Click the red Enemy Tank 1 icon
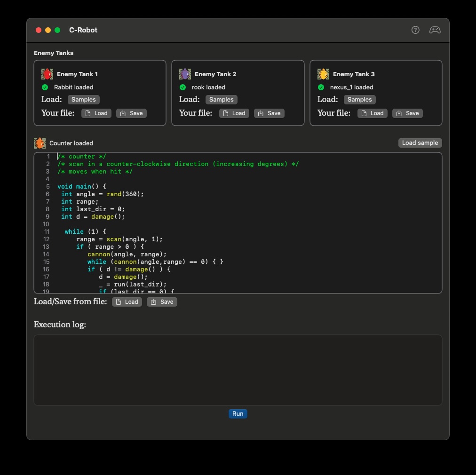This screenshot has width=476, height=475. click(47, 74)
